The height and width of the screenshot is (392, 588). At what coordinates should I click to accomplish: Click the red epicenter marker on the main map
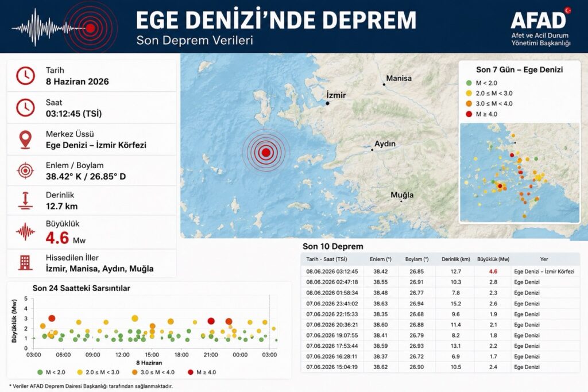[266, 152]
